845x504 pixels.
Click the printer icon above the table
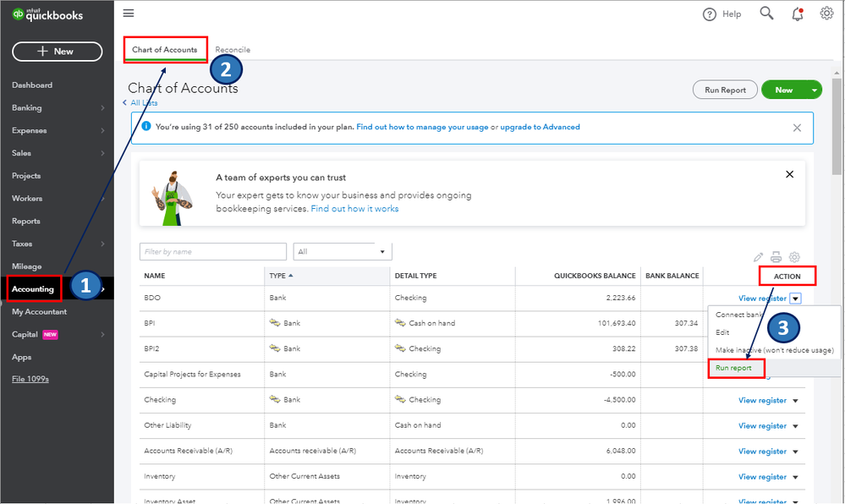pos(776,257)
